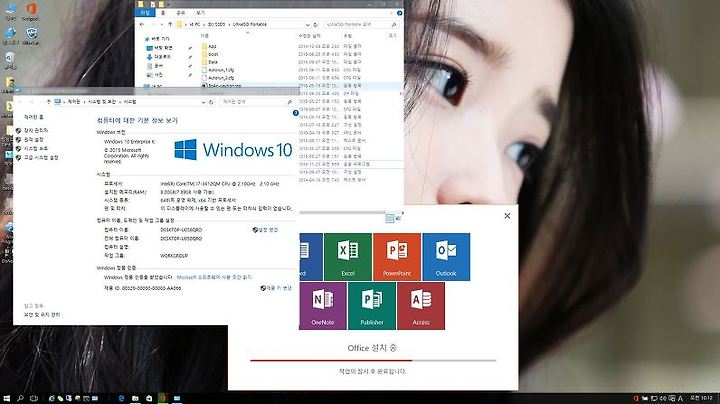Click Security and Maintenance link at bottom
Screen dimensions: 720x404
click(x=42, y=315)
